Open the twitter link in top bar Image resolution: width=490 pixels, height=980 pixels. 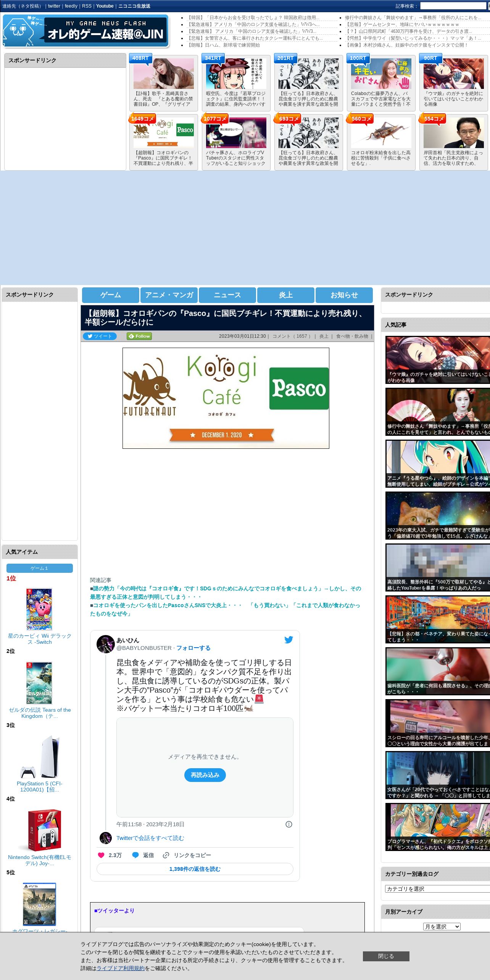pyautogui.click(x=54, y=6)
